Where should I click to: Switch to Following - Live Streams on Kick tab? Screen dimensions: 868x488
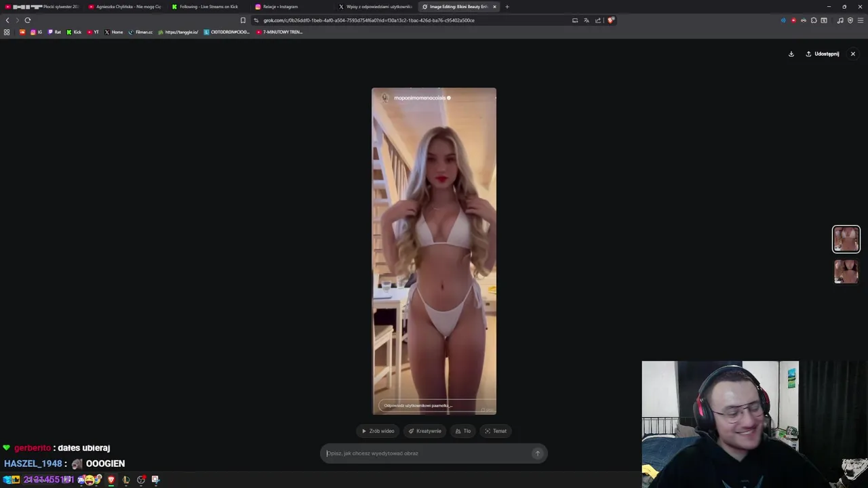tap(209, 7)
